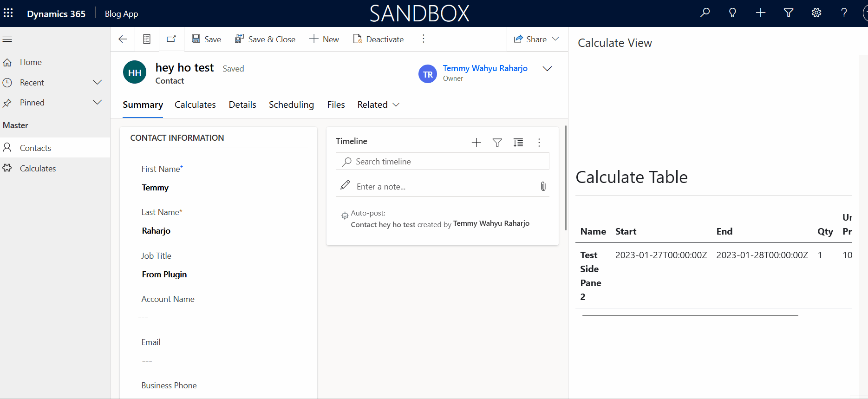The width and height of the screenshot is (868, 399).
Task: Click the TR owner avatar
Action: click(428, 74)
